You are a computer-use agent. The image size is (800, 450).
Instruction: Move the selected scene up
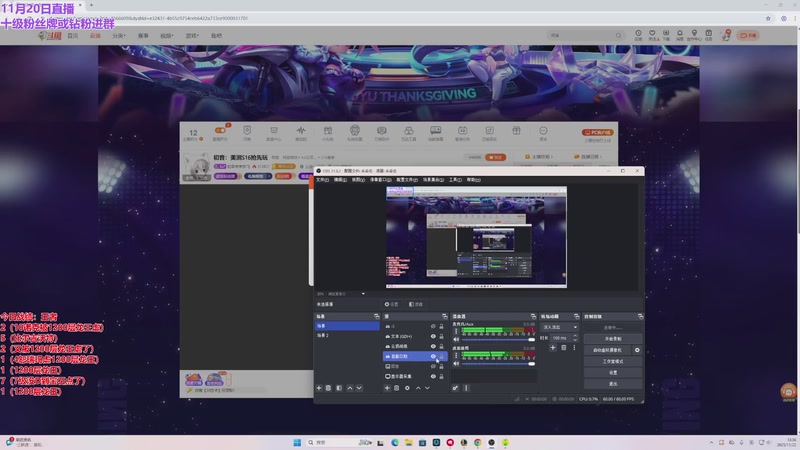tap(349, 388)
